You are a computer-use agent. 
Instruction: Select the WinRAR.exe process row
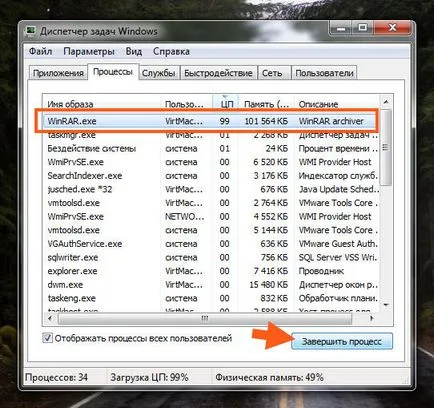click(x=211, y=121)
